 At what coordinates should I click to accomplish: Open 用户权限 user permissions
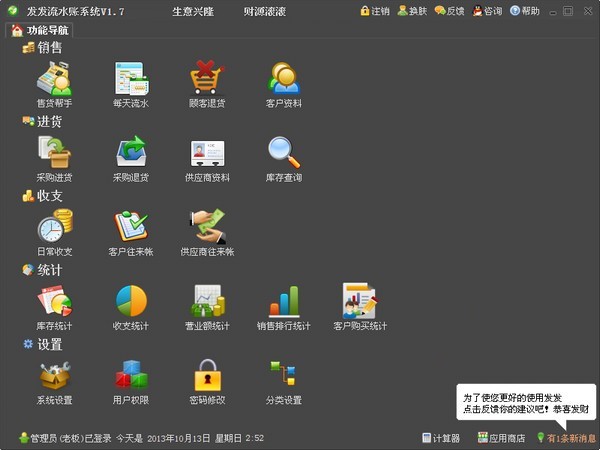point(131,376)
